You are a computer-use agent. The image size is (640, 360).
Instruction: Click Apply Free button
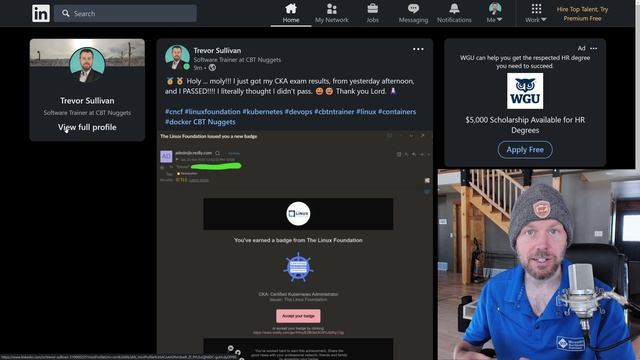pos(525,150)
